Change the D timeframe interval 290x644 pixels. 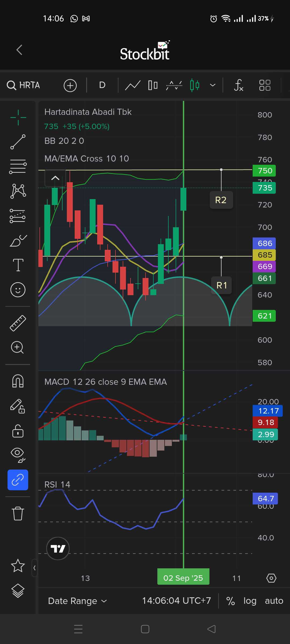pyautogui.click(x=102, y=85)
